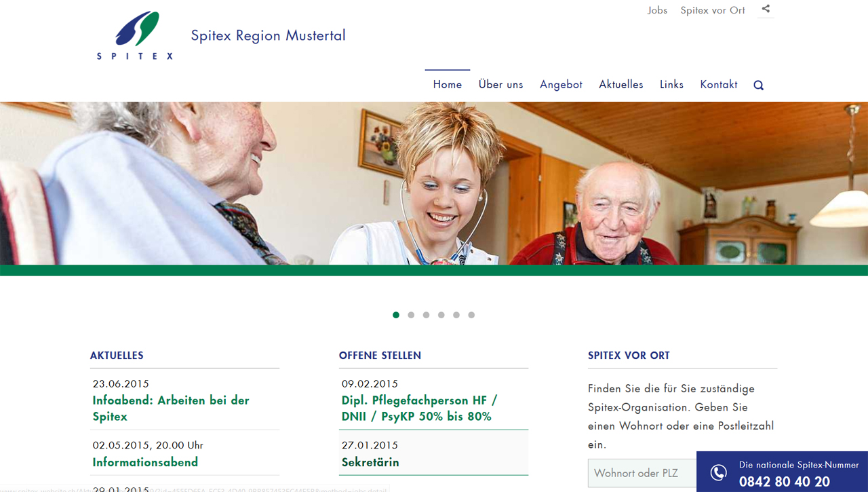Open the Spitex vor Ort top link
The image size is (868, 492).
pos(713,10)
